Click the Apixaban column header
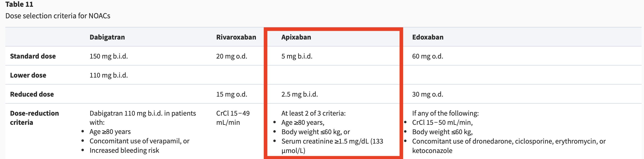644x159 pixels. coord(296,37)
